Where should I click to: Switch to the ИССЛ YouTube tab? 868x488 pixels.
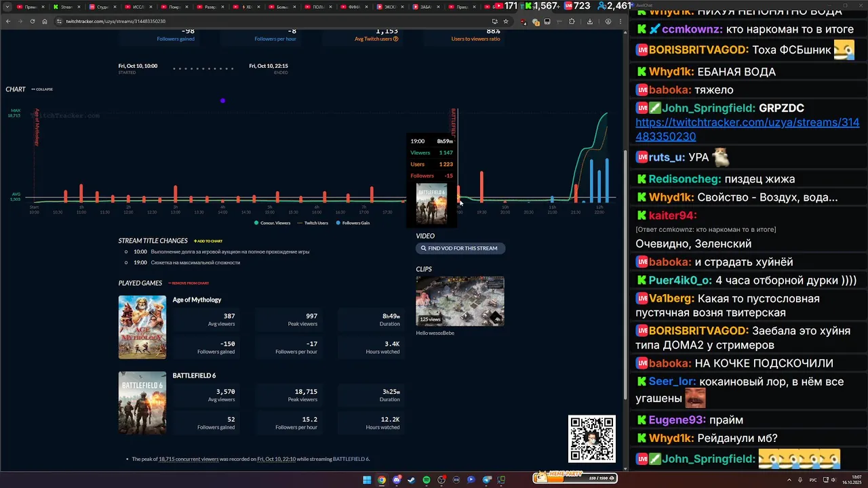(138, 7)
